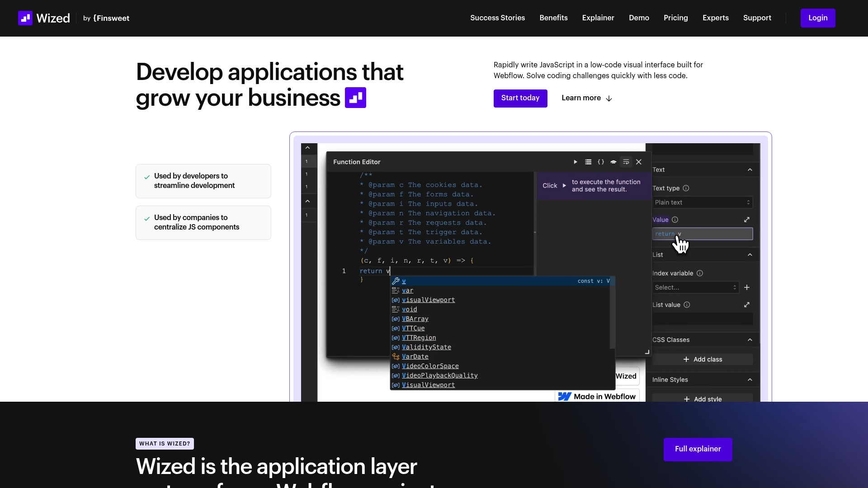Click the plus icon beside Index variable select

[747, 287]
